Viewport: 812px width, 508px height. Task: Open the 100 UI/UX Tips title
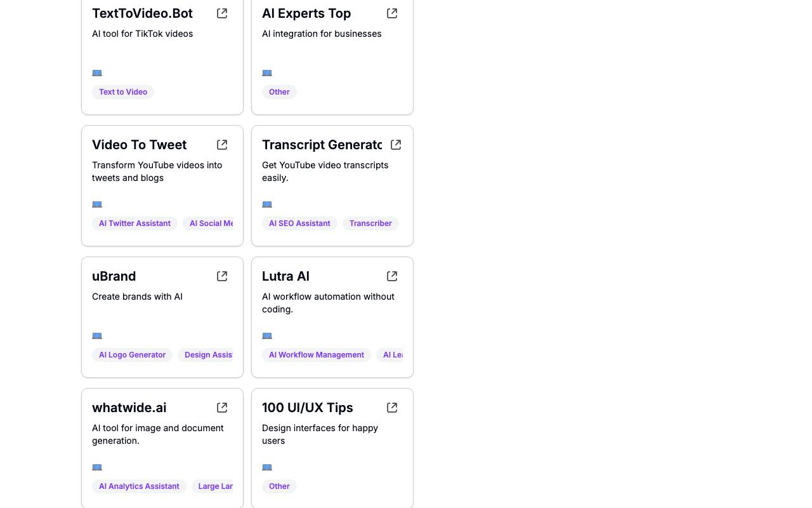coord(307,408)
